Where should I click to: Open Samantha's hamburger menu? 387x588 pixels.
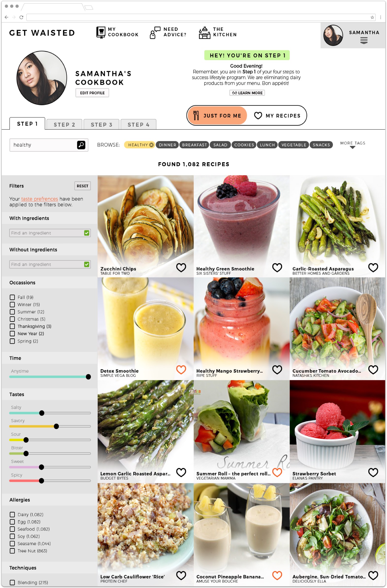364,40
